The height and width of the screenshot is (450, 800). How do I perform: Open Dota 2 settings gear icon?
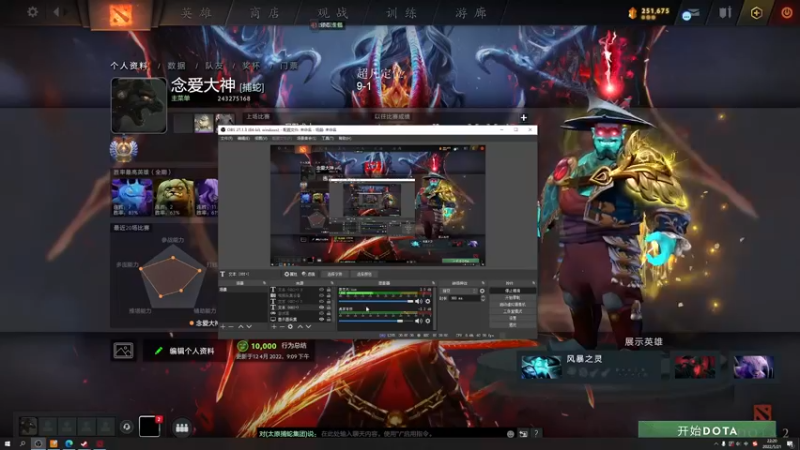click(33, 12)
